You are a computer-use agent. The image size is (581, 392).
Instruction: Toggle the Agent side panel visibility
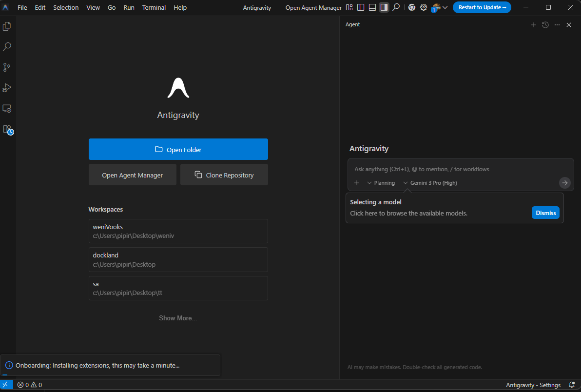coord(384,7)
